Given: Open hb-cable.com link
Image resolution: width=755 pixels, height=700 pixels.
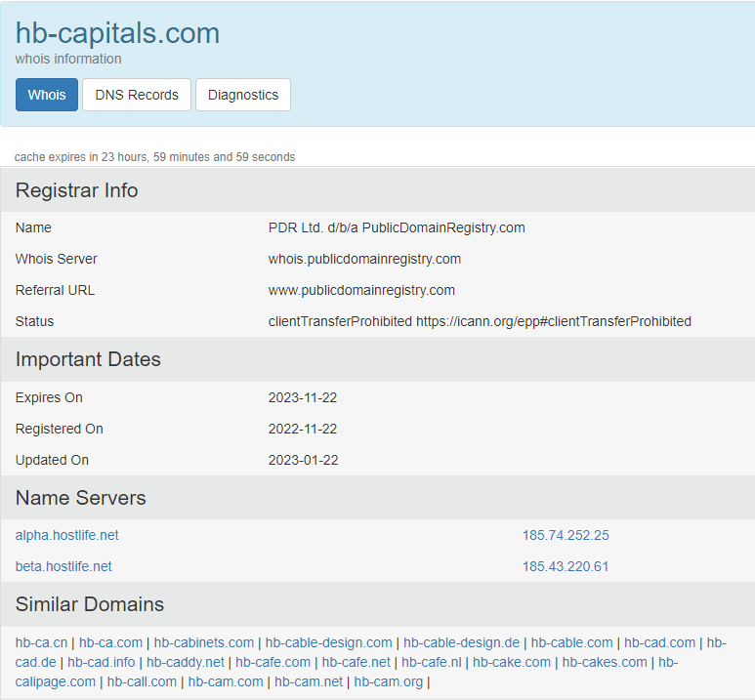Looking at the screenshot, I should (572, 642).
